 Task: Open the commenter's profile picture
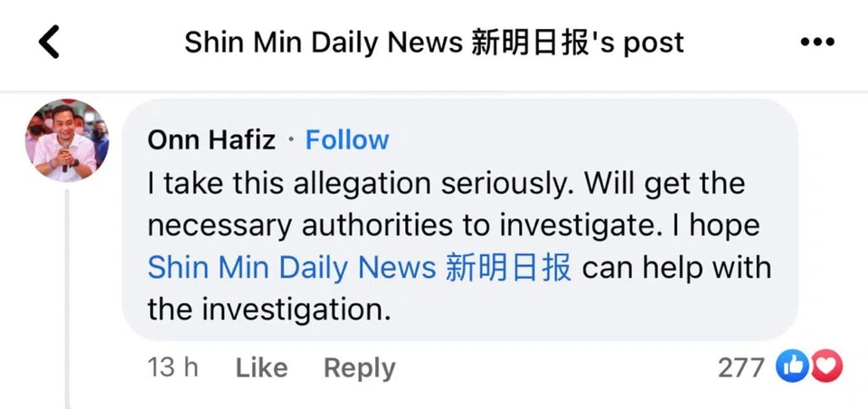point(66,141)
